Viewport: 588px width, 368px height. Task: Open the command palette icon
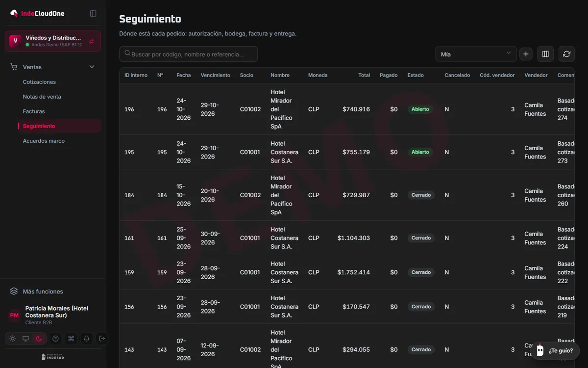click(71, 339)
